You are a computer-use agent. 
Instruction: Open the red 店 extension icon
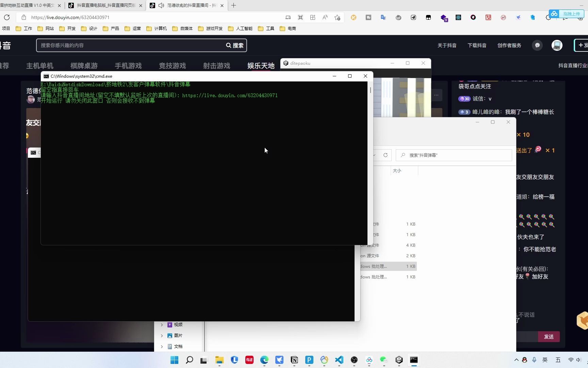click(x=488, y=17)
